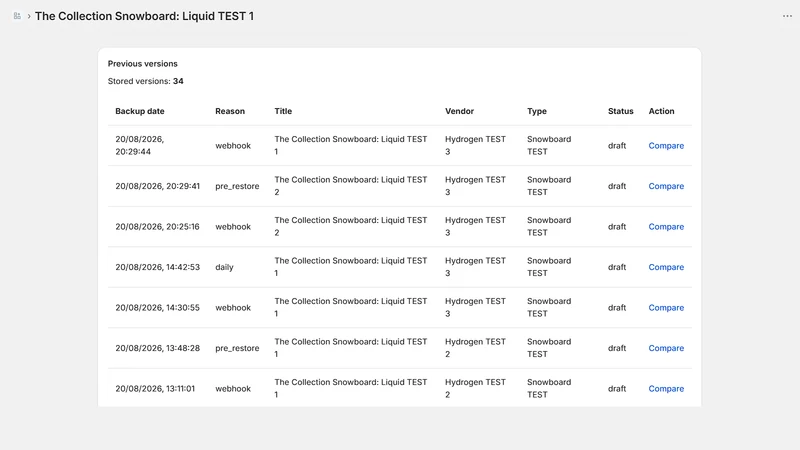800x450 pixels.
Task: Click the title cell in the 20:25:16 row
Action: click(351, 227)
